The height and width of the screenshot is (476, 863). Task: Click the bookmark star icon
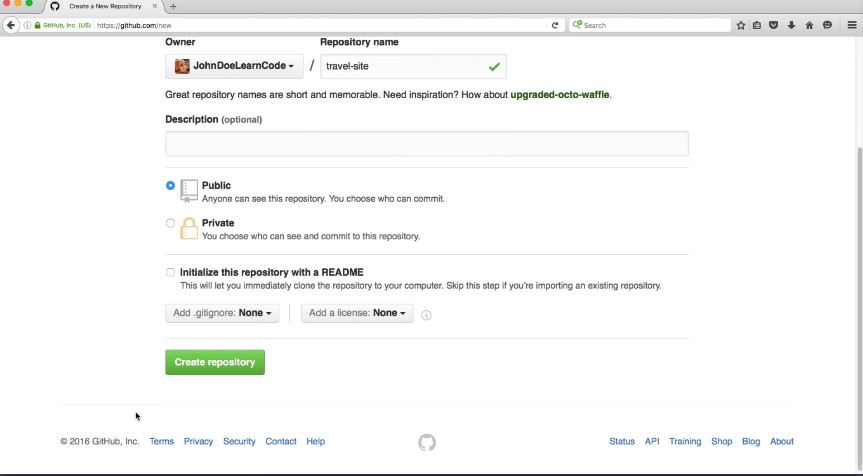(741, 25)
